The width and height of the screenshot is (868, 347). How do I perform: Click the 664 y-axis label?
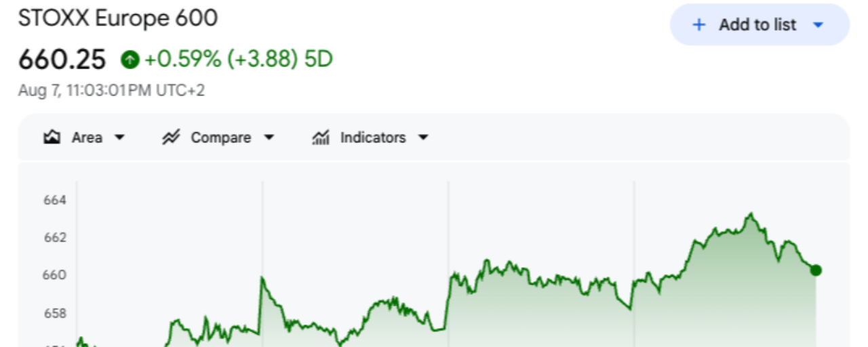pyautogui.click(x=54, y=201)
